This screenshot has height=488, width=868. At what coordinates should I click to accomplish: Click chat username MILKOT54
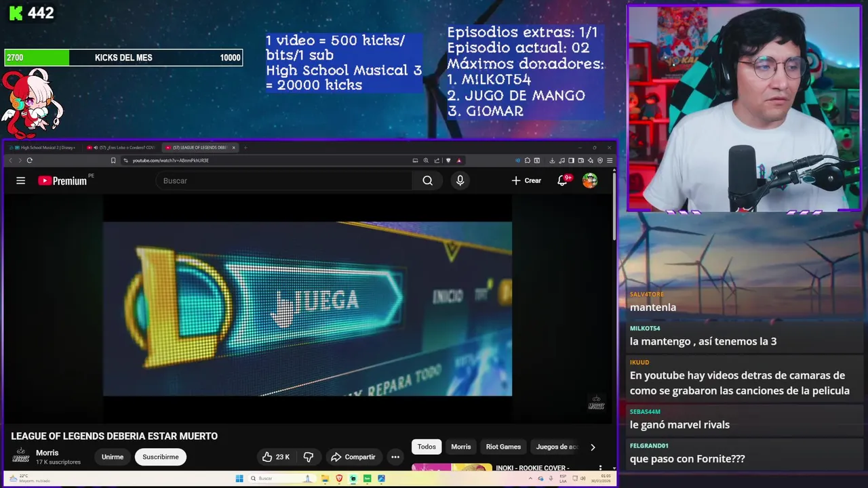[645, 329]
